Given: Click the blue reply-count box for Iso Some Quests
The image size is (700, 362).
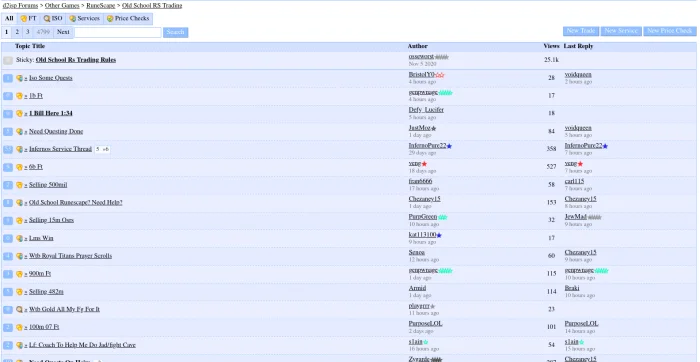Looking at the screenshot, I should [8, 78].
